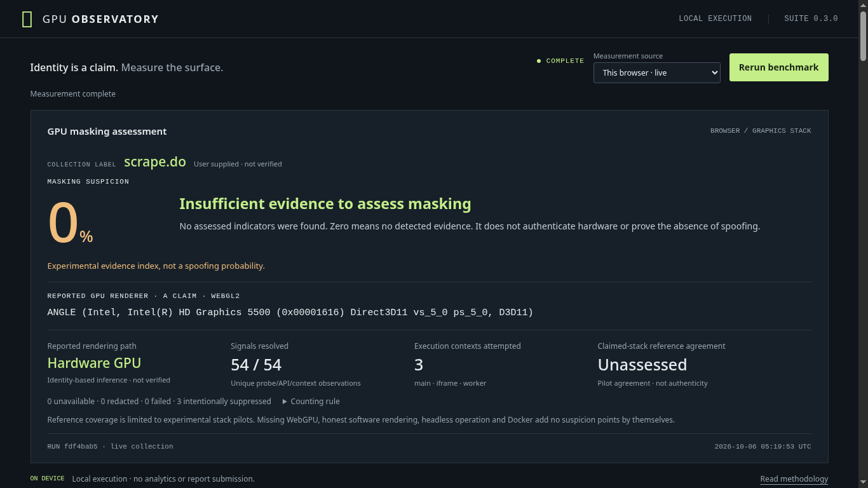Viewport: 868px width, 488px height.
Task: Click the Unassessed reference agreement value
Action: (642, 365)
